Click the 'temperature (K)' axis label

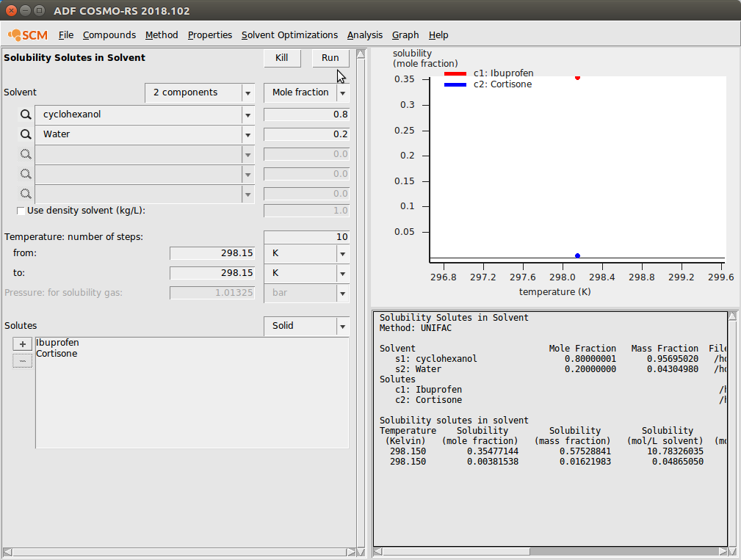(x=554, y=292)
